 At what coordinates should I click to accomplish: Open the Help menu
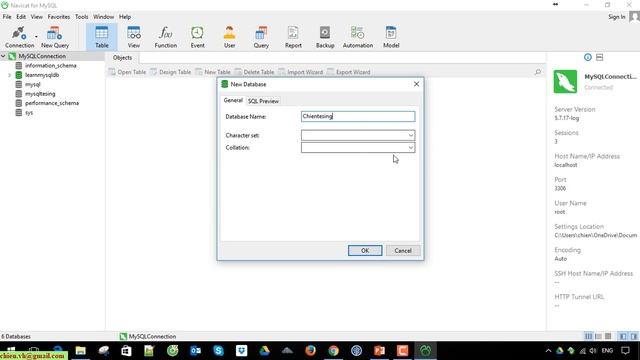click(125, 17)
